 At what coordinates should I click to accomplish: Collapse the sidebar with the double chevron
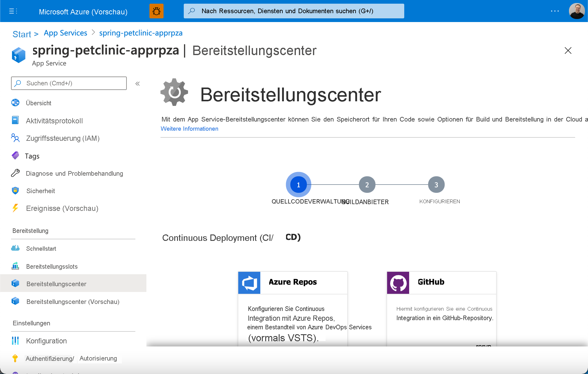tap(138, 83)
